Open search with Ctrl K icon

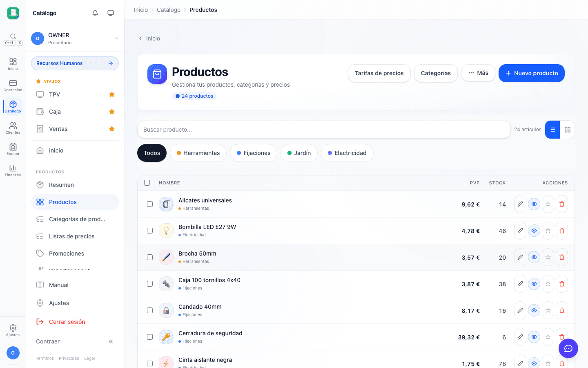click(13, 39)
